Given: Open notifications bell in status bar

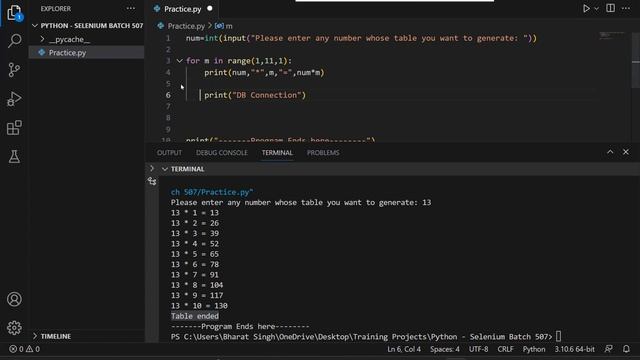Looking at the screenshot, I should pyautogui.click(x=626, y=349).
